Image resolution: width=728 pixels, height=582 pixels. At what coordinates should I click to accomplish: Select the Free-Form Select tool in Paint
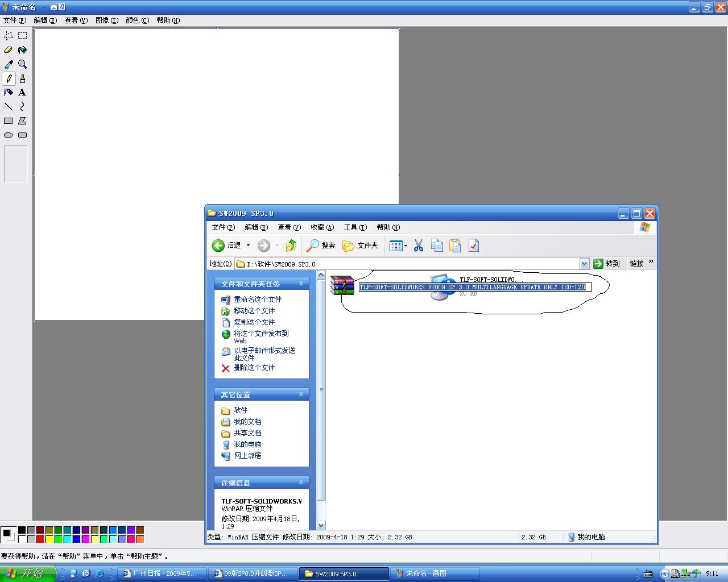coord(9,35)
